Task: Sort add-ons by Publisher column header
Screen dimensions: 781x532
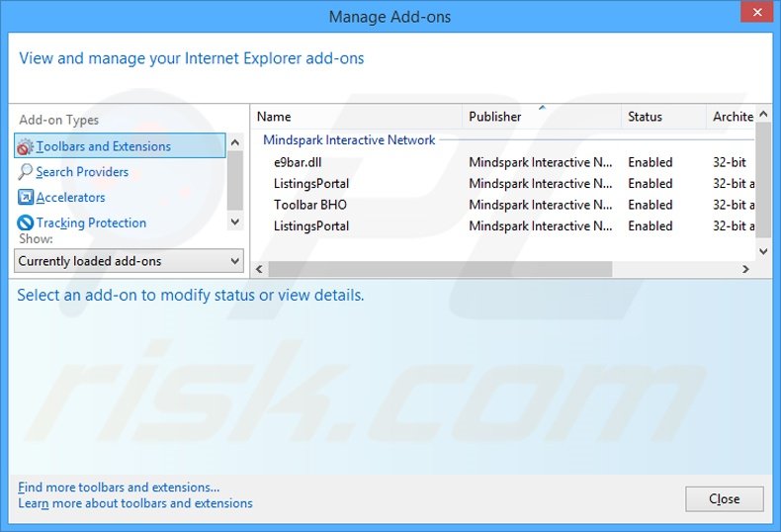Action: pyautogui.click(x=541, y=117)
